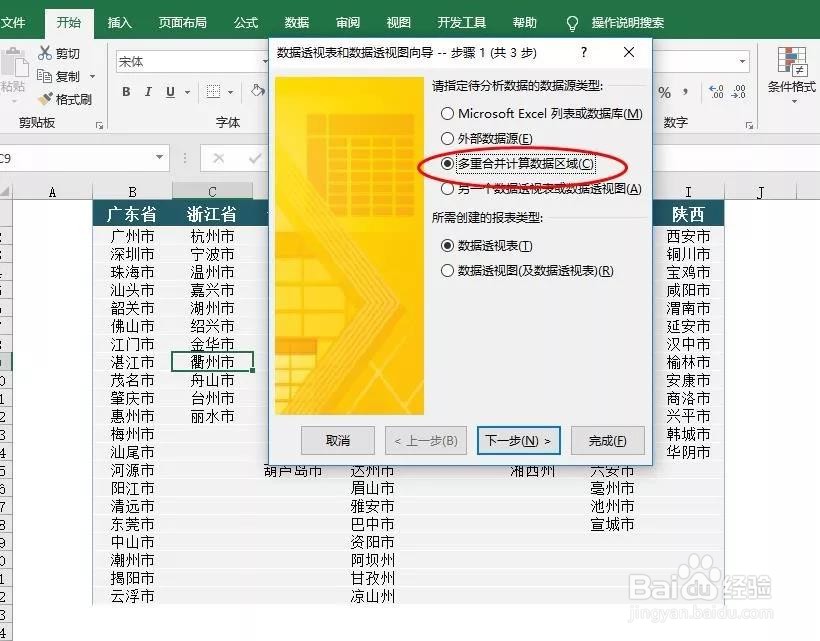This screenshot has width=820, height=641.
Task: Click the 完成(F) button
Action: 608,441
